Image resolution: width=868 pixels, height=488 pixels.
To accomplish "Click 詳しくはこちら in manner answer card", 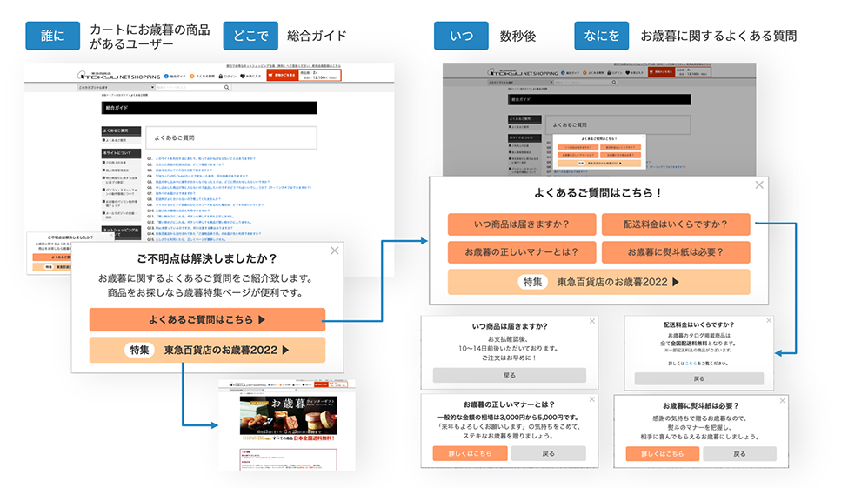I will 470,453.
